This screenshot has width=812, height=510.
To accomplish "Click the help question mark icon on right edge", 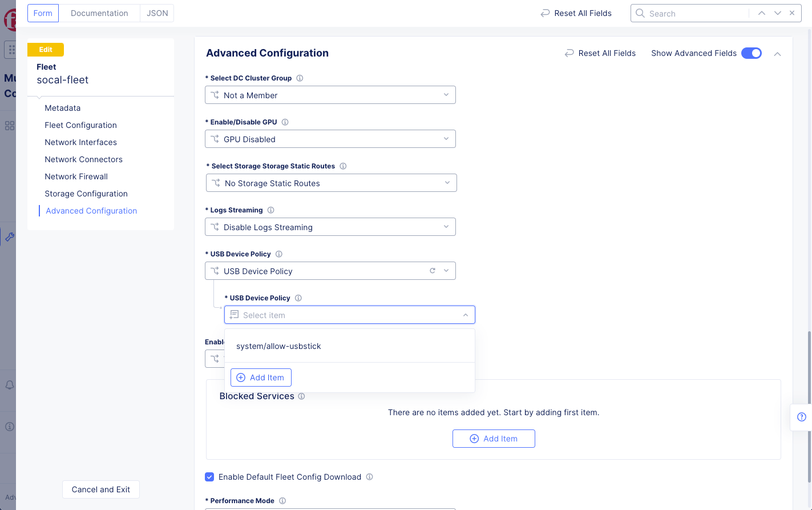I will [801, 417].
